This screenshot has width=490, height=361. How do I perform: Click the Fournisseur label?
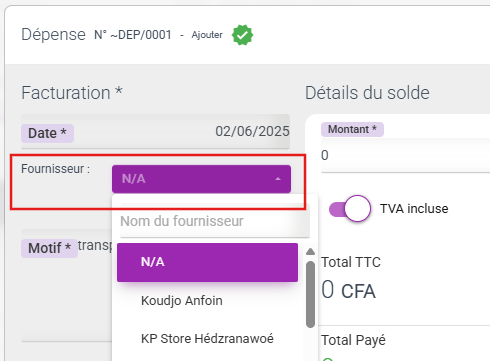coord(55,169)
